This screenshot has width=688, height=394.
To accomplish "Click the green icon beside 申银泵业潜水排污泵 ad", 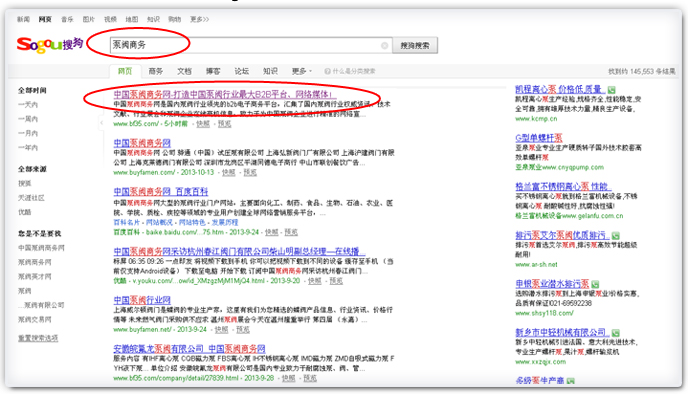I will click(x=595, y=284).
